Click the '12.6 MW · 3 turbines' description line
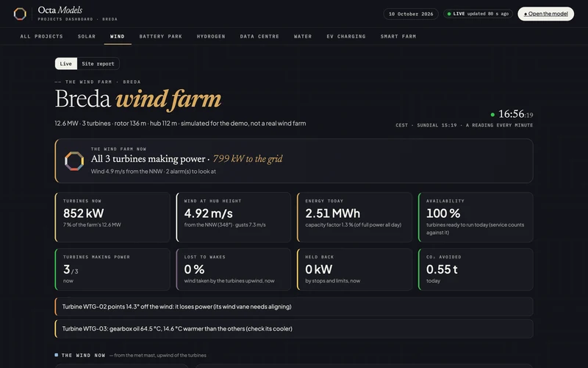 [180, 124]
